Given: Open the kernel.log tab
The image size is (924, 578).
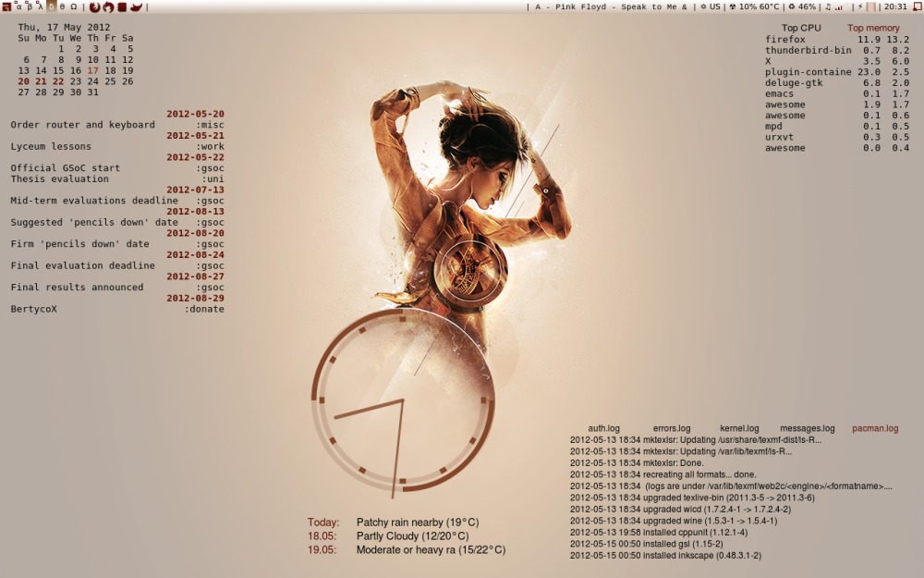Looking at the screenshot, I should point(739,429).
